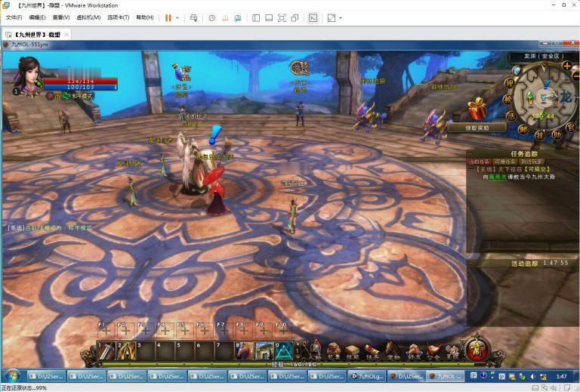
Task: Click the 领取奖励 claim reward button
Action: pyautogui.click(x=477, y=128)
